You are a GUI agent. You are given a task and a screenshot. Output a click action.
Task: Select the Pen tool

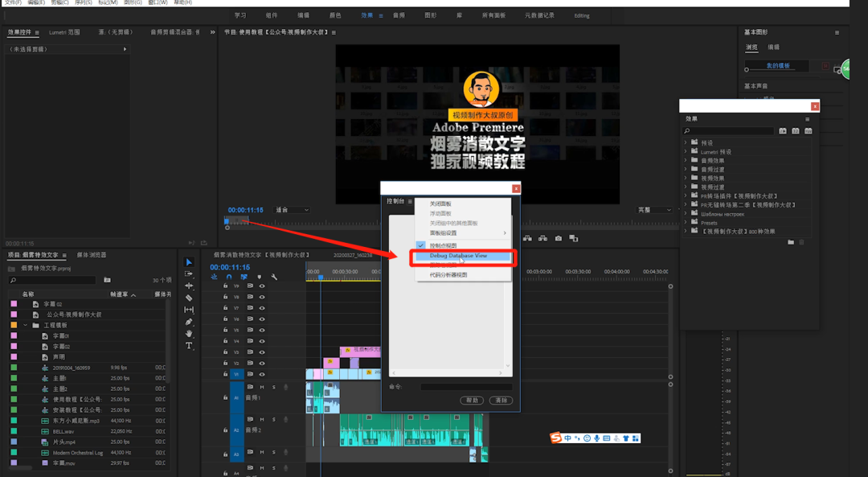[189, 321]
